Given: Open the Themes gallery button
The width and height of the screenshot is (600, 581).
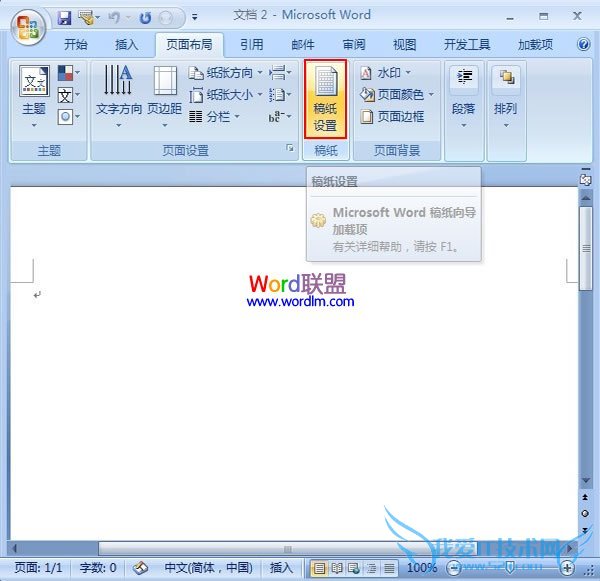Looking at the screenshot, I should pos(34,97).
